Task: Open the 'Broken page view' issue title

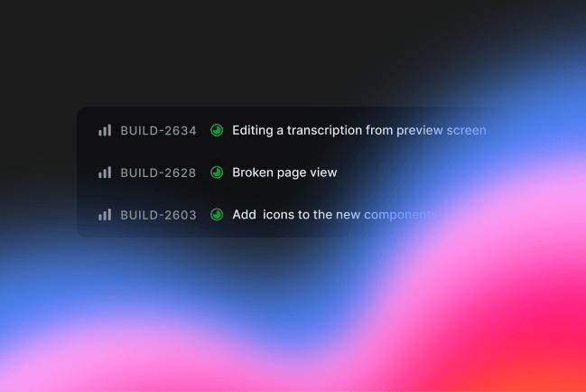Action: (284, 173)
